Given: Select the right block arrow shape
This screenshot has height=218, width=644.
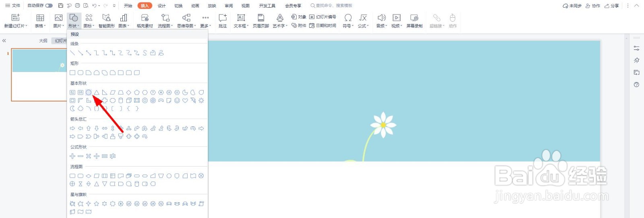Looking at the screenshot, I should (x=72, y=128).
